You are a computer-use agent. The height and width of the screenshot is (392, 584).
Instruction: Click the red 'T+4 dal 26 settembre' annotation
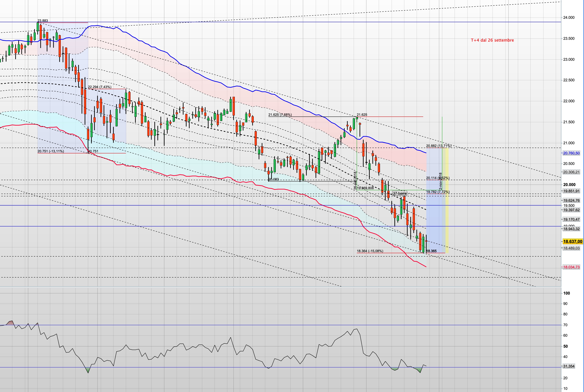pos(492,40)
